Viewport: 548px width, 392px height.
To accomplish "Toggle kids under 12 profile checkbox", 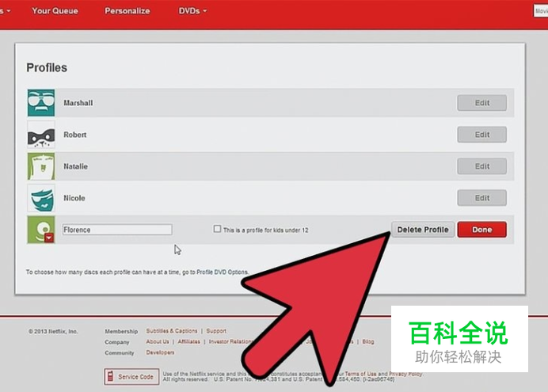I will pos(217,229).
